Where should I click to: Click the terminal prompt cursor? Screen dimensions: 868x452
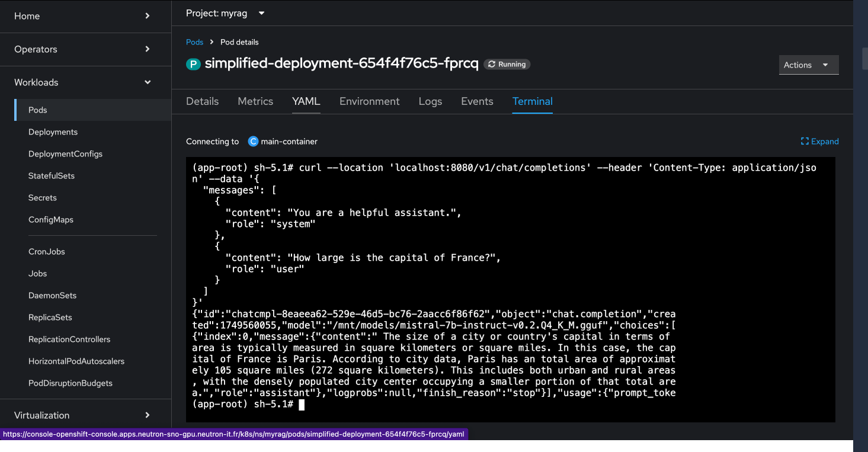click(302, 404)
